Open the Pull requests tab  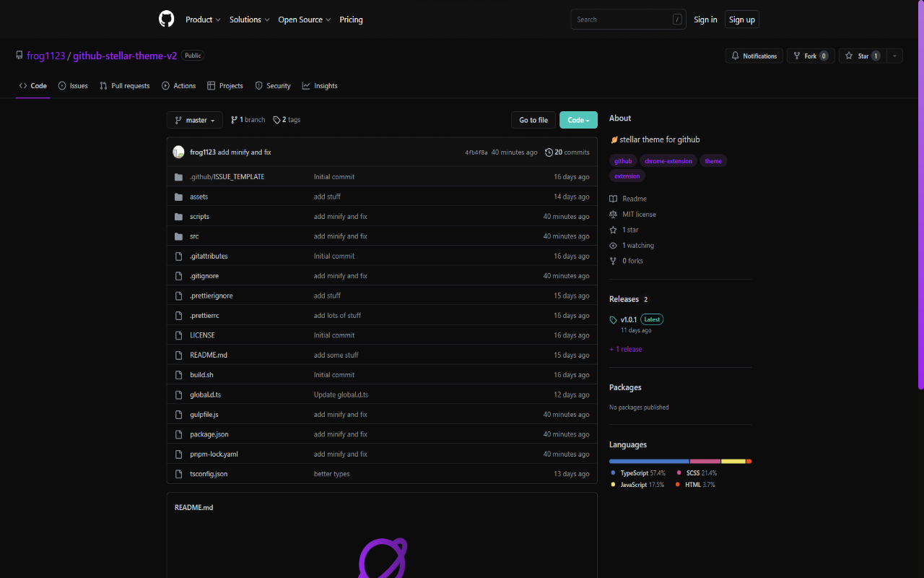pyautogui.click(x=125, y=86)
